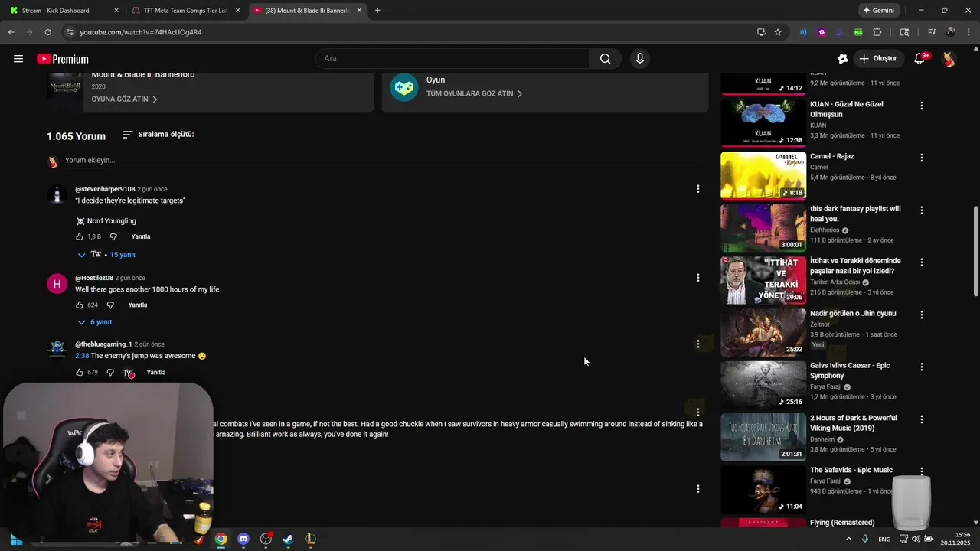Click the Yorum ekleyin comment field
980x551 pixels.
pos(383,161)
